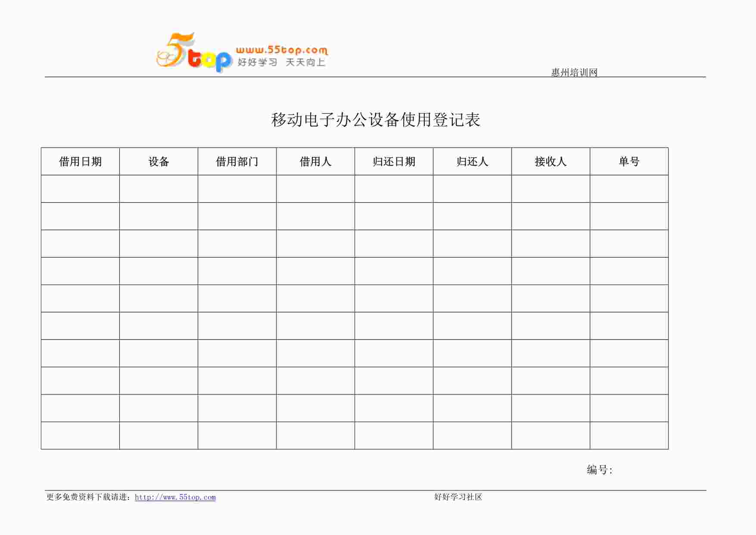The image size is (756, 535).
Task: Click the 设备 column header
Action: coord(159,162)
